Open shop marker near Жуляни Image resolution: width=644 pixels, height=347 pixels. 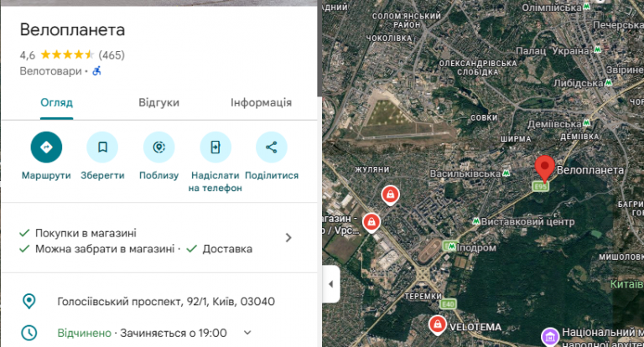click(390, 195)
